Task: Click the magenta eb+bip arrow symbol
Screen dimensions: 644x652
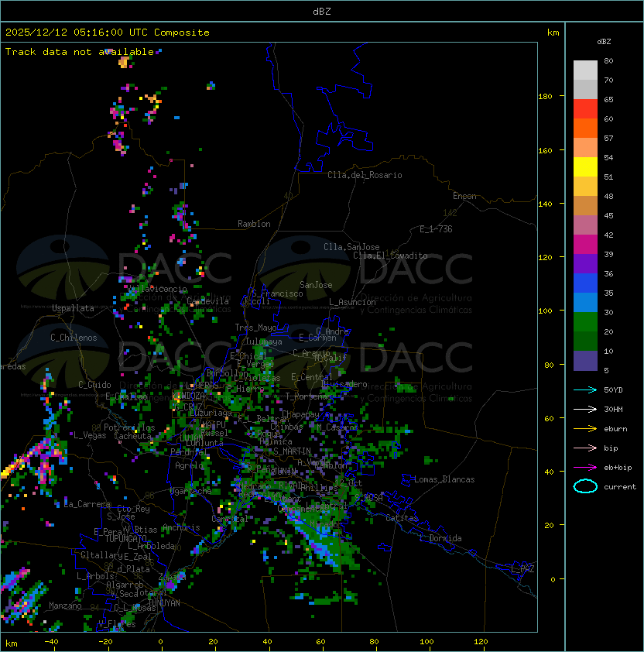Action: click(x=585, y=468)
